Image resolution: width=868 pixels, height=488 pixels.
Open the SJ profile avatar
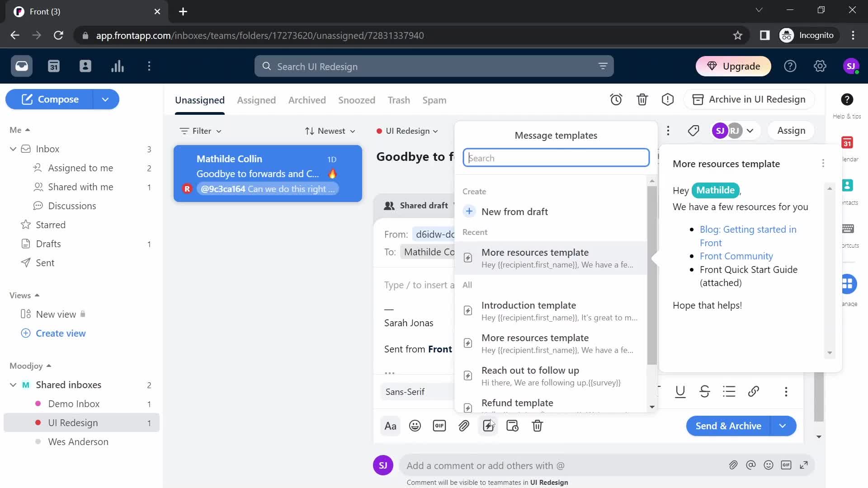851,66
